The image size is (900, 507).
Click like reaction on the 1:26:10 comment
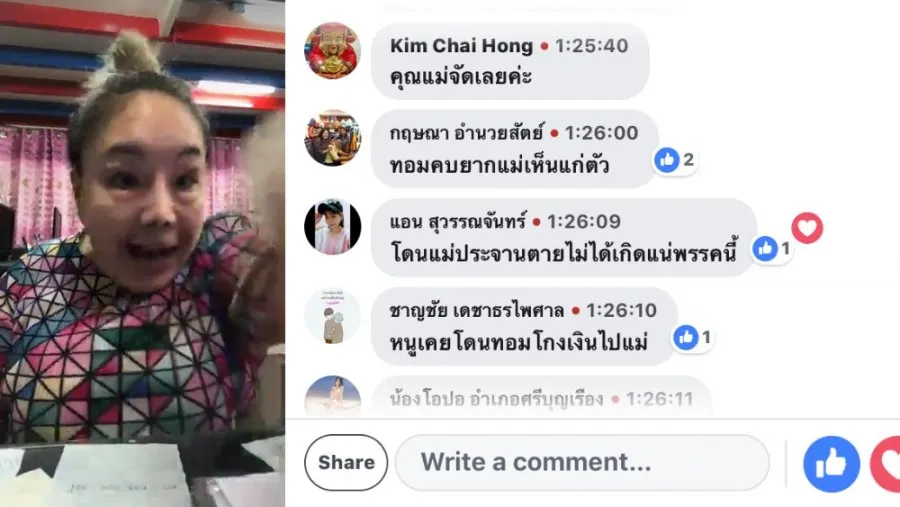693,338
